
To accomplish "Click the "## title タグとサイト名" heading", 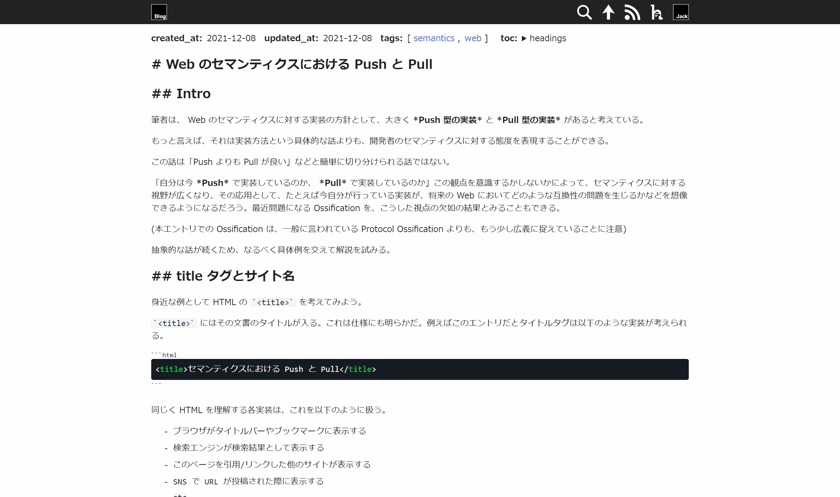I will click(223, 276).
